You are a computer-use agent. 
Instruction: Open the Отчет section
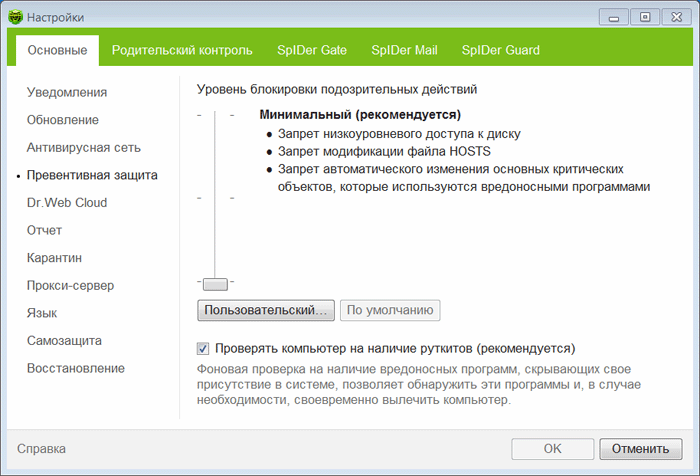pos(44,230)
